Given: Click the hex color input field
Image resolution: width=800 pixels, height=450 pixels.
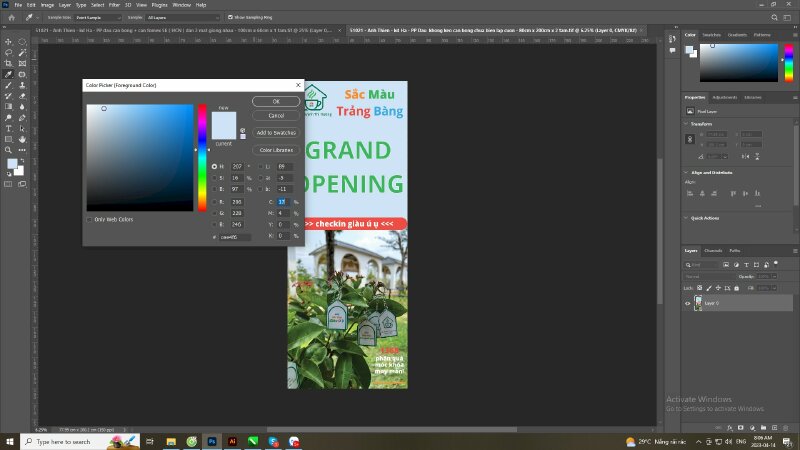Looking at the screenshot, I should [x=235, y=237].
